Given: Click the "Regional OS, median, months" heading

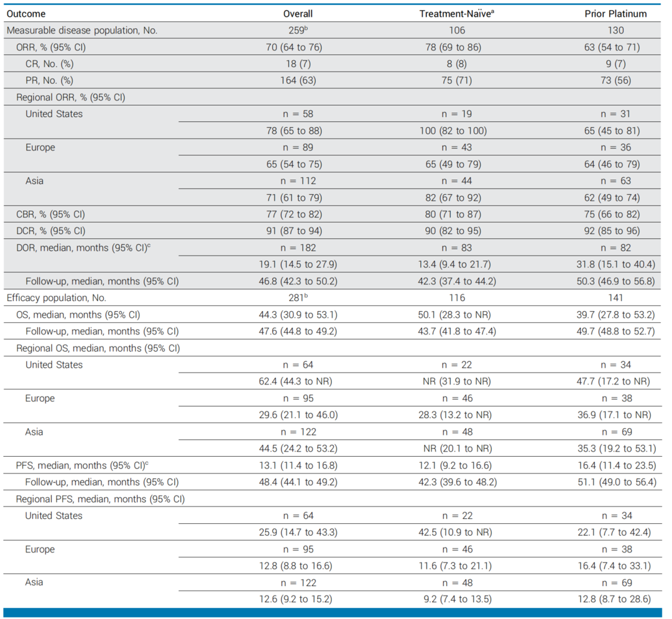Looking at the screenshot, I should [98, 348].
